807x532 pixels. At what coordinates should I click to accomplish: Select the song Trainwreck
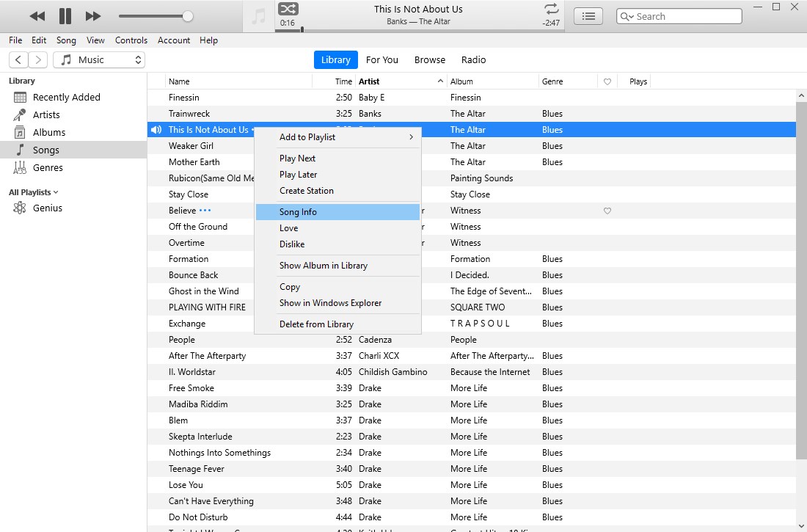tap(189, 113)
